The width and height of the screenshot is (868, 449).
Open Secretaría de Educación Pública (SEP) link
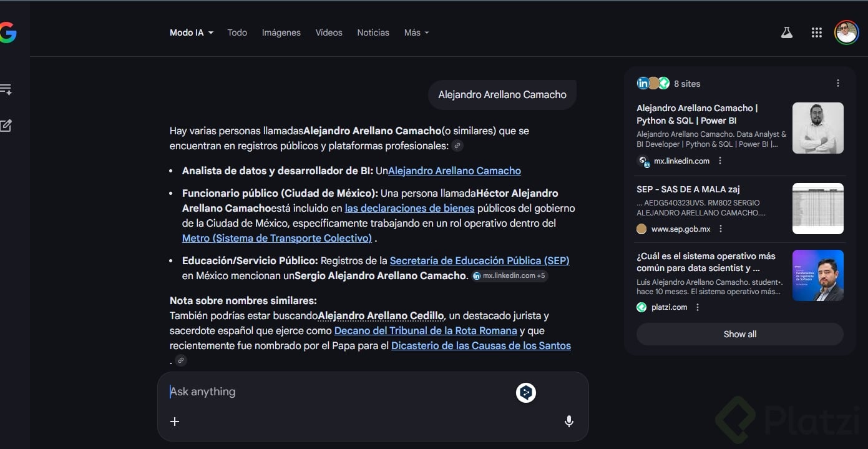479,260
